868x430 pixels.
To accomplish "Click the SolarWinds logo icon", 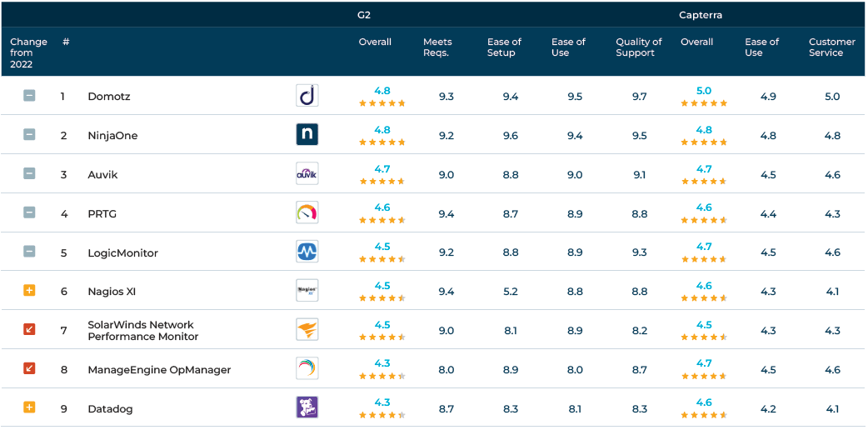I will (x=307, y=330).
